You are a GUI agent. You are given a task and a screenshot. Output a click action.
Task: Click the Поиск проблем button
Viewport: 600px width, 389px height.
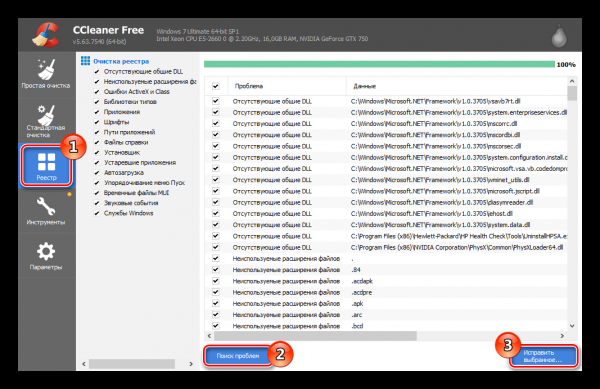[238, 356]
